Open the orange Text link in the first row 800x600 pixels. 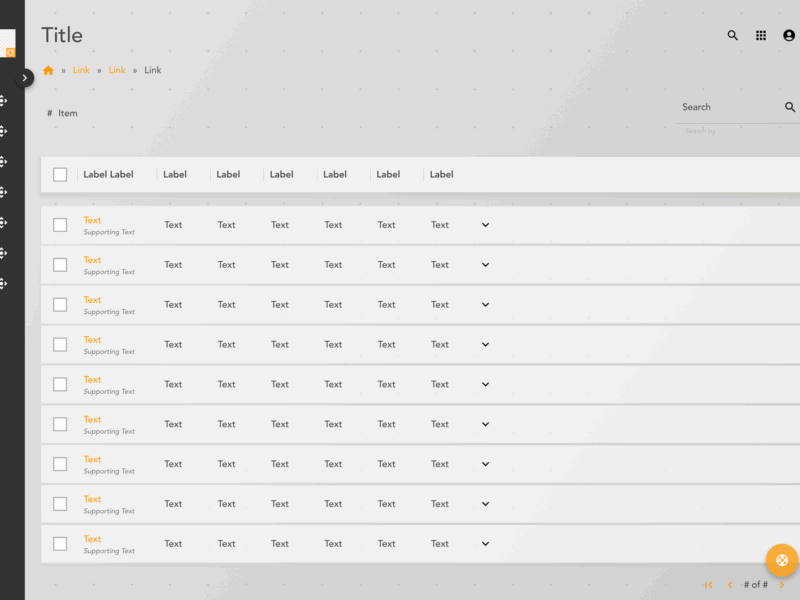[92, 220]
